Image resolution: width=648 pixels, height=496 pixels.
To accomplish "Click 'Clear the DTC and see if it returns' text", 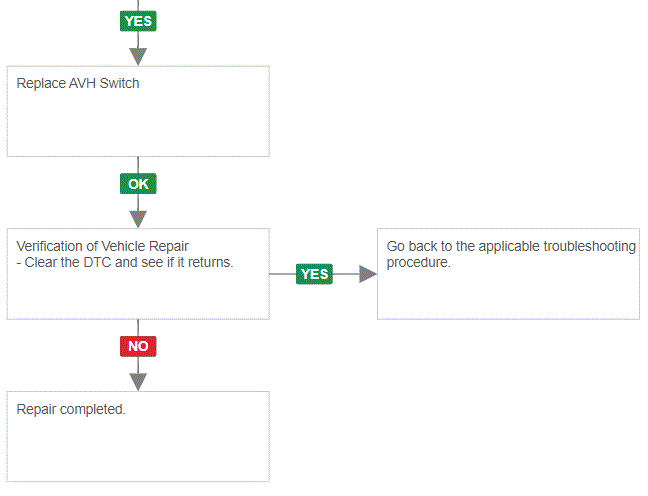I will coord(129,262).
